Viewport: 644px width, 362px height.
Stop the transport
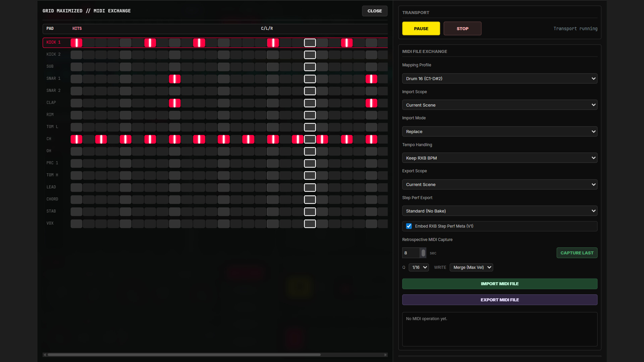tap(462, 28)
